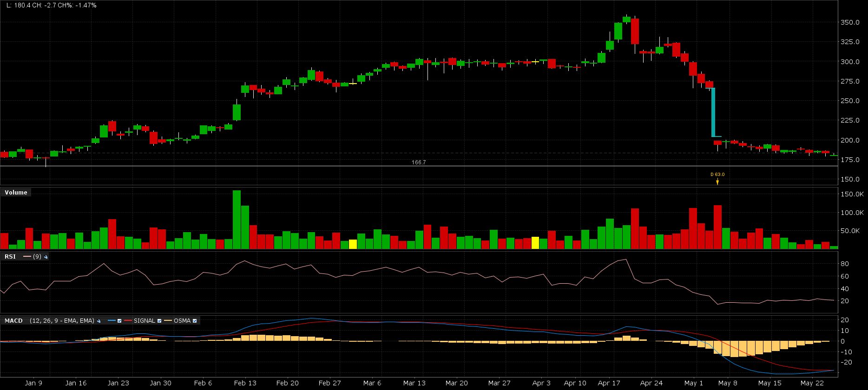
Task: Click the MACD parameters (12, 26, 9 - EMA, EMA)
Action: pos(62,321)
